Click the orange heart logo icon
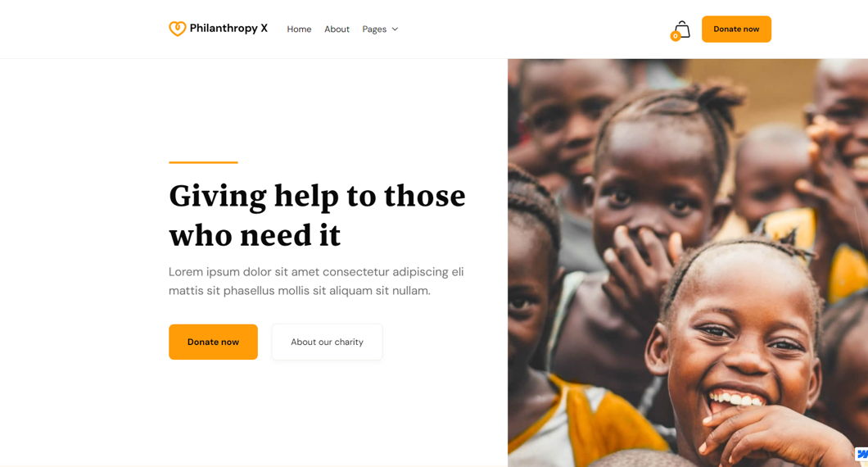The height and width of the screenshot is (467, 868). [x=177, y=29]
